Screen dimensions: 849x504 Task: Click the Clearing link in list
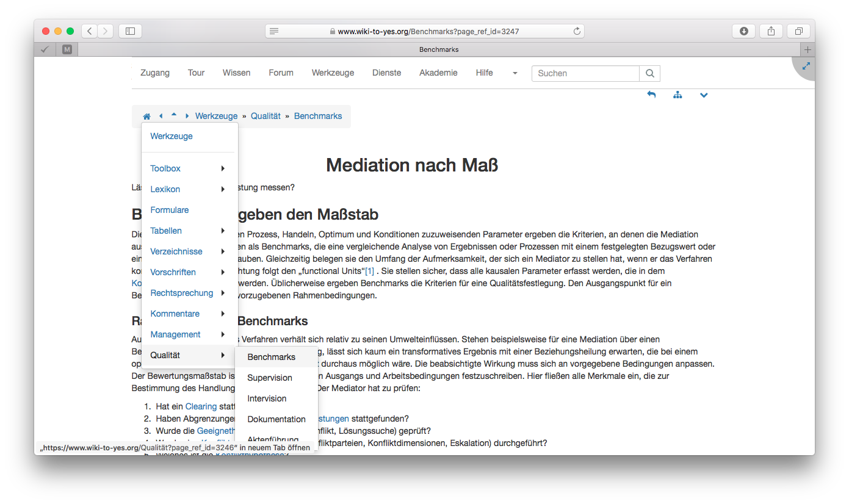tap(201, 406)
